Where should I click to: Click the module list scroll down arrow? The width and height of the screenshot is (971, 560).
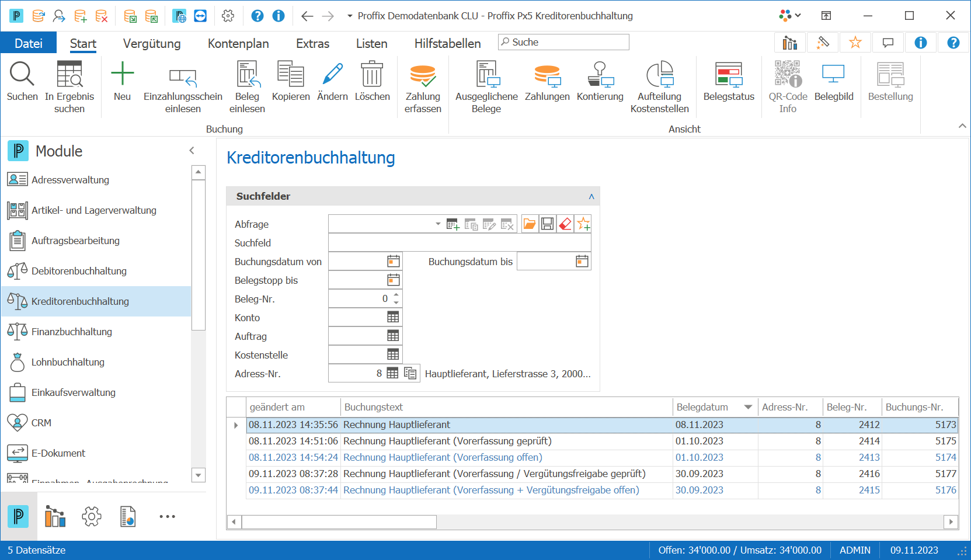pos(199,475)
